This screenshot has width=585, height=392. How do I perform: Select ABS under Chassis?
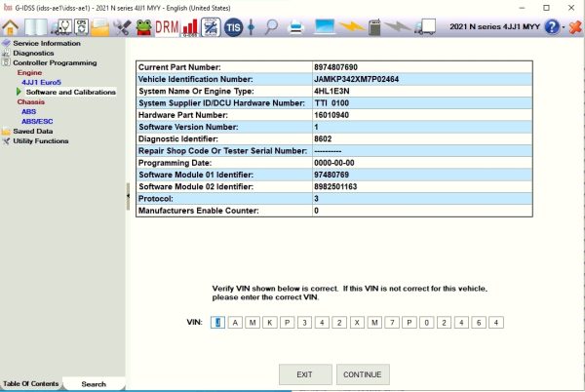28,111
